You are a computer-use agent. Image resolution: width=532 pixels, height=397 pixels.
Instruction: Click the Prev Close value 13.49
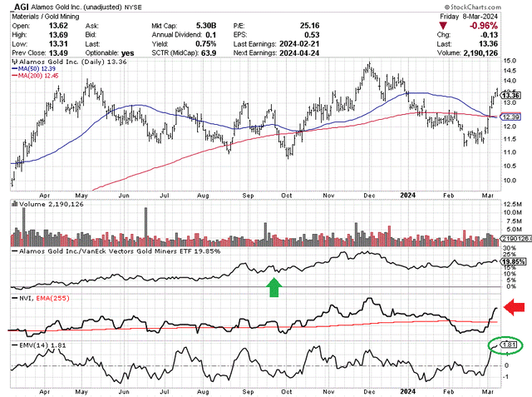pos(58,53)
